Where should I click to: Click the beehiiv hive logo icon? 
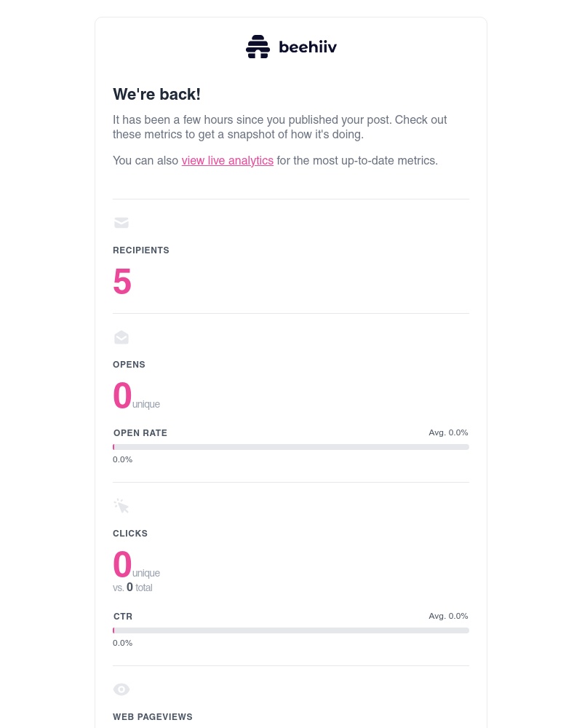tap(258, 46)
